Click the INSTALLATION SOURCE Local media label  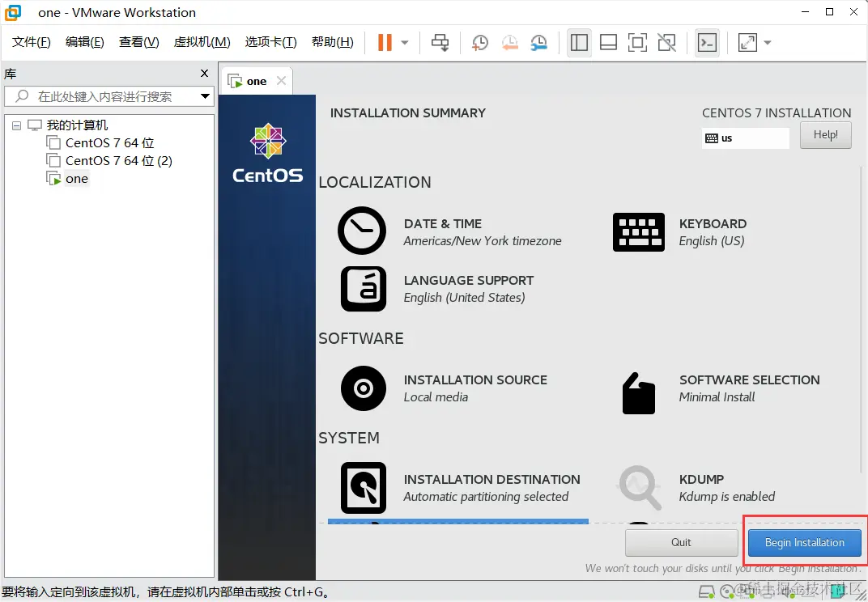(x=436, y=396)
